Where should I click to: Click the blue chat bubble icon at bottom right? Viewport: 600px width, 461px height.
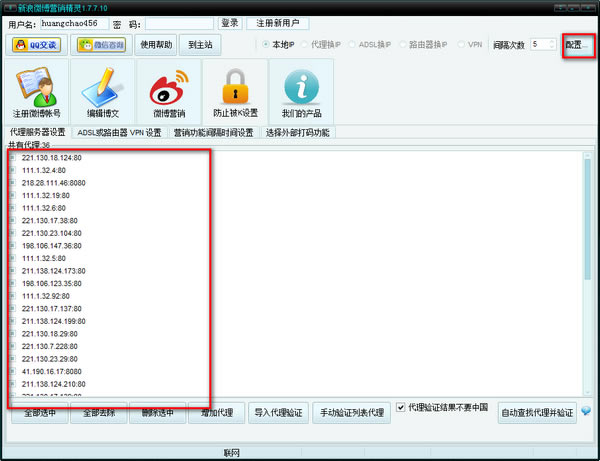tap(586, 411)
